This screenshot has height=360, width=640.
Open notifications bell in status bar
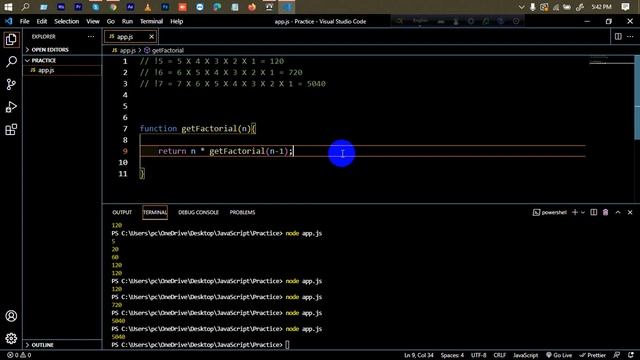click(631, 355)
